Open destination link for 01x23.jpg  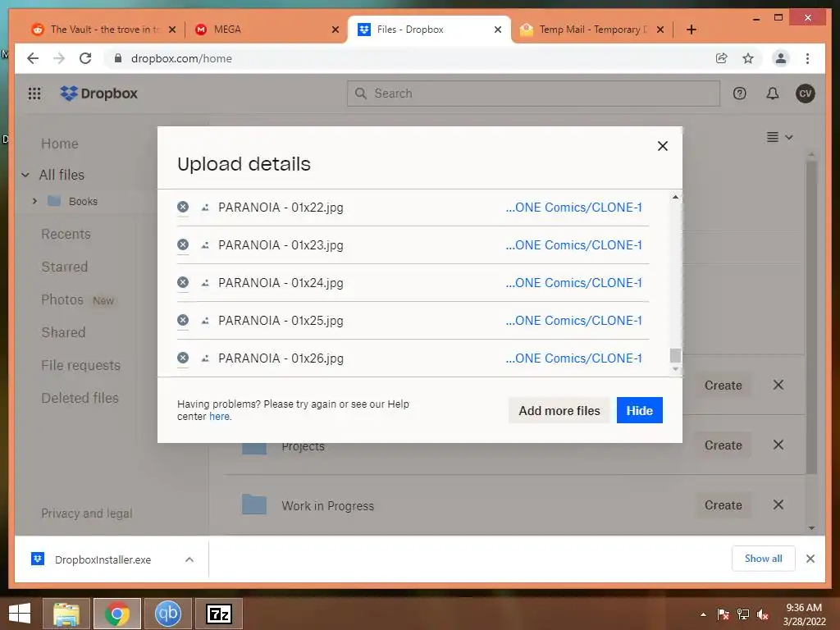point(573,244)
